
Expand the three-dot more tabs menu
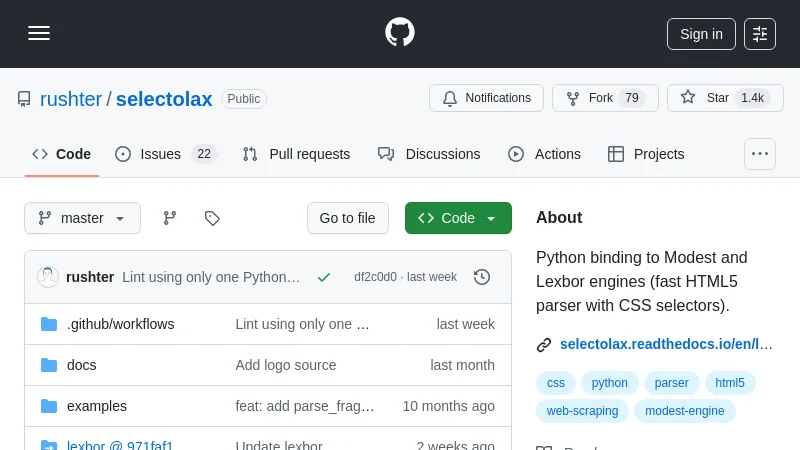click(760, 154)
